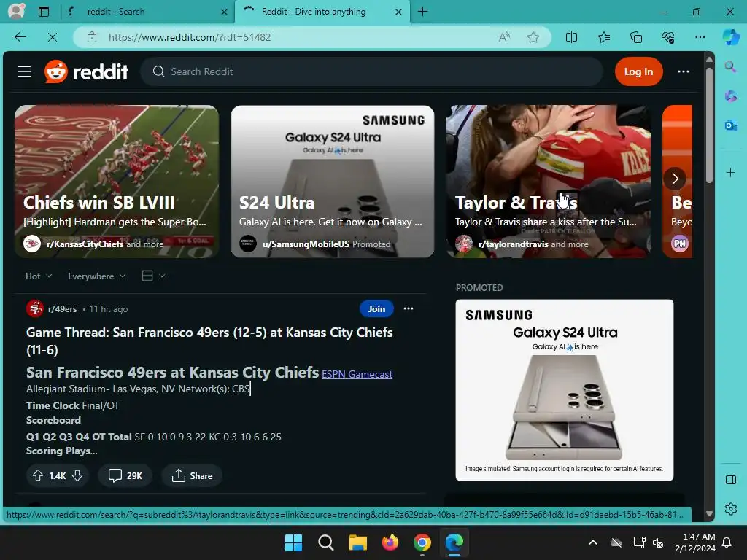Open Windows notifications bell

[727, 542]
